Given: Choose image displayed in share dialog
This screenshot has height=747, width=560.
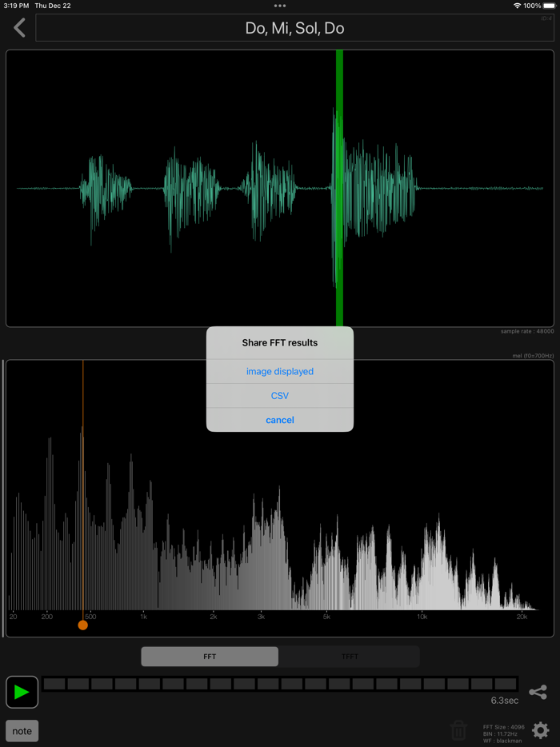Looking at the screenshot, I should [280, 372].
